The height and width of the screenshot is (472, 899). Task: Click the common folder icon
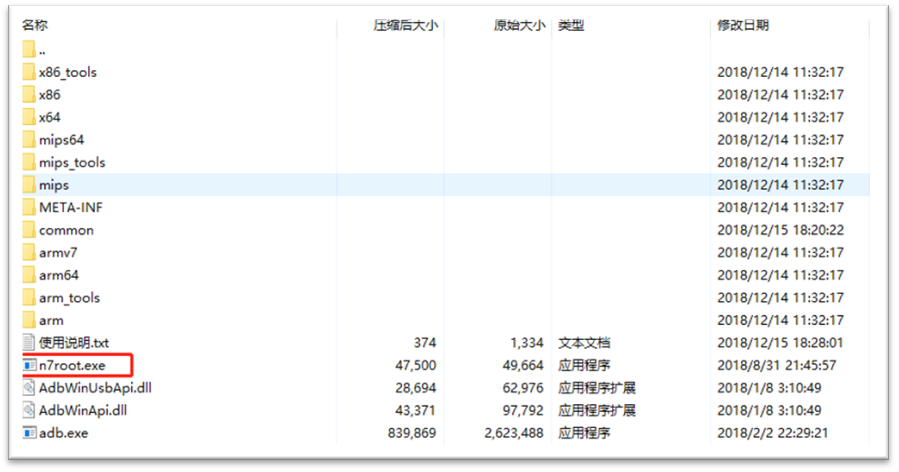29,230
